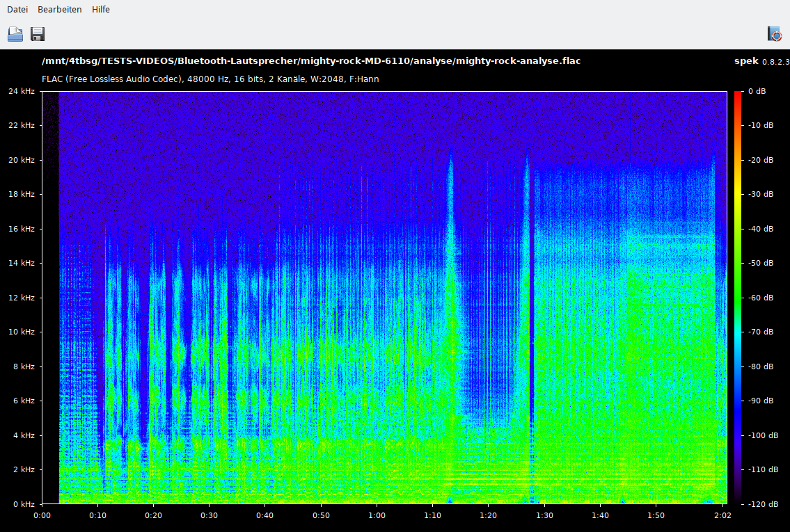Viewport: 790px width, 532px height.
Task: Save the spectrogram with the floppy icon
Action: click(38, 33)
